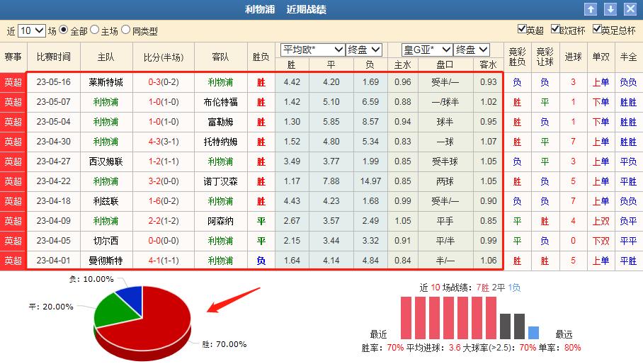
Task: Select the 同类型 radio button
Action: click(x=125, y=30)
